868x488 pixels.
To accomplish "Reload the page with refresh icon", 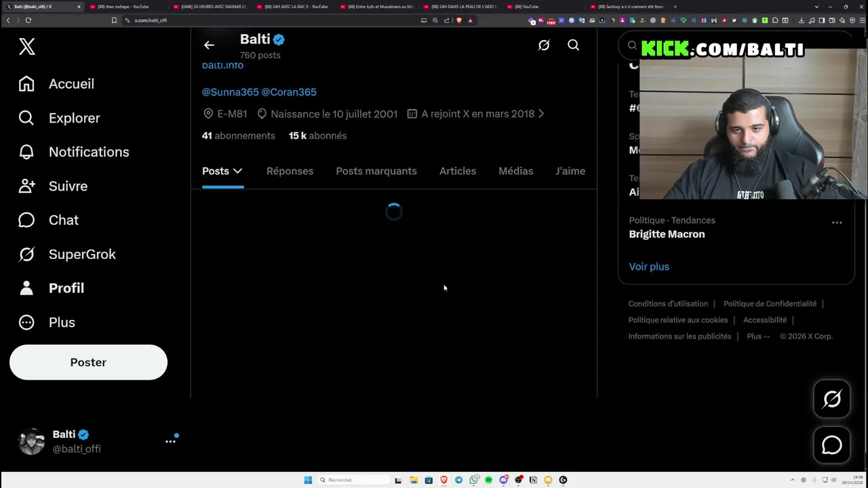I will pos(28,20).
